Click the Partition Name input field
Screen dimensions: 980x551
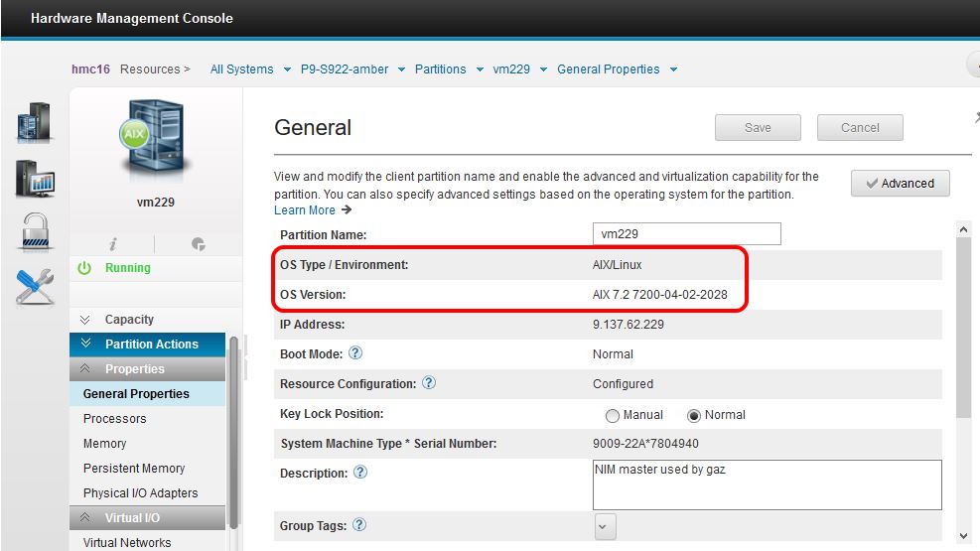coord(686,234)
